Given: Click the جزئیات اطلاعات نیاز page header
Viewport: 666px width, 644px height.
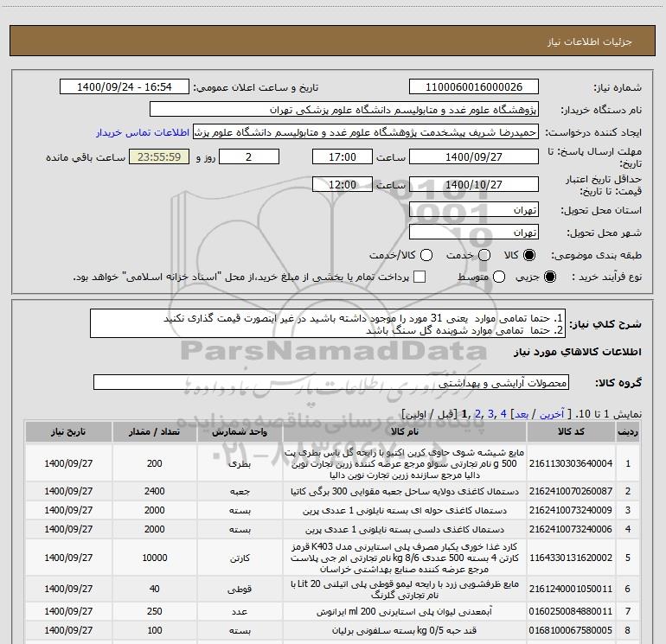Looking at the screenshot, I should pyautogui.click(x=333, y=41).
